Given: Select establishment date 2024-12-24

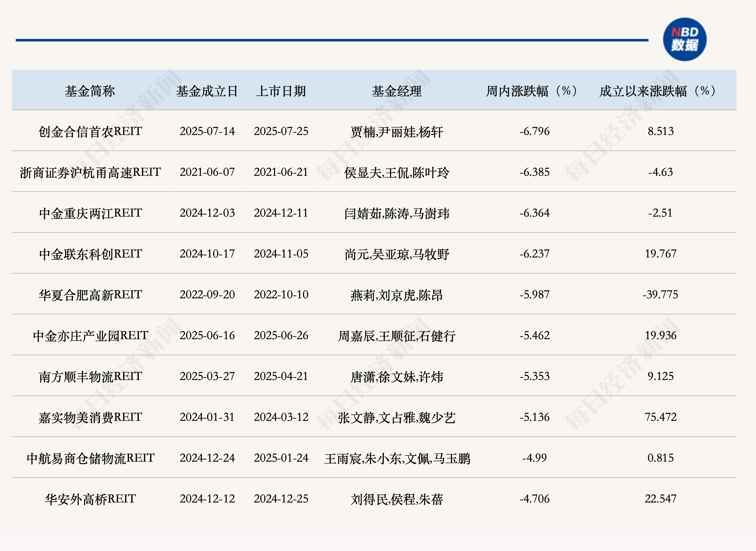Looking at the screenshot, I should click(x=207, y=458).
